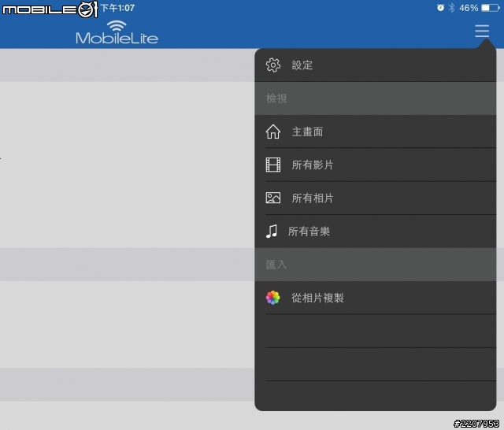
Task: Tap the 匯入 section header
Action: point(376,265)
